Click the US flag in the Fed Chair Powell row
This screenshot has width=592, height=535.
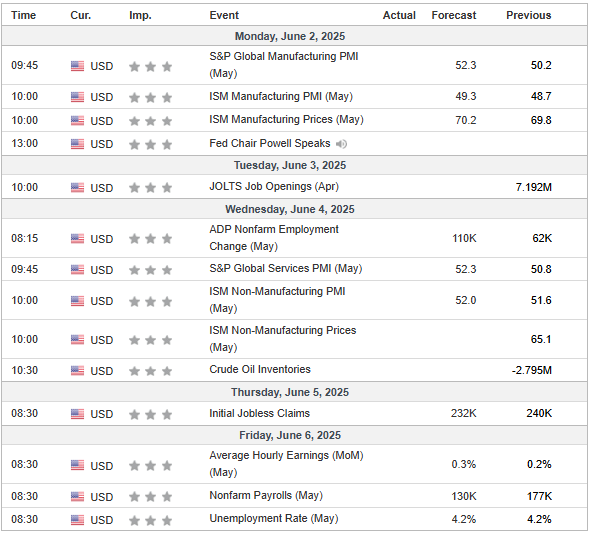pos(77,144)
